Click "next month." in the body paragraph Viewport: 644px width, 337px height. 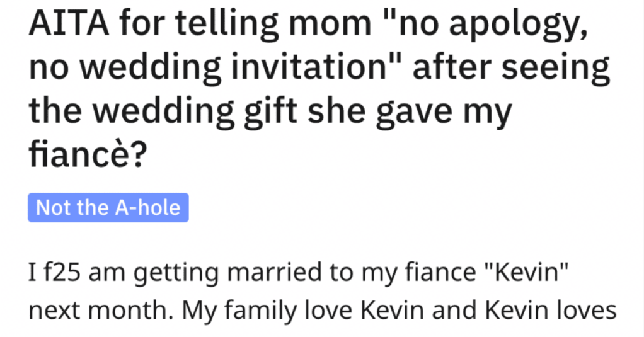(102, 311)
